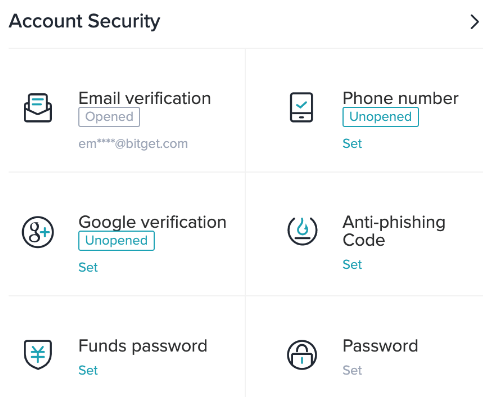Open the Anti-phishing Code title
Viewport: 484px width, 397px height.
394,231
